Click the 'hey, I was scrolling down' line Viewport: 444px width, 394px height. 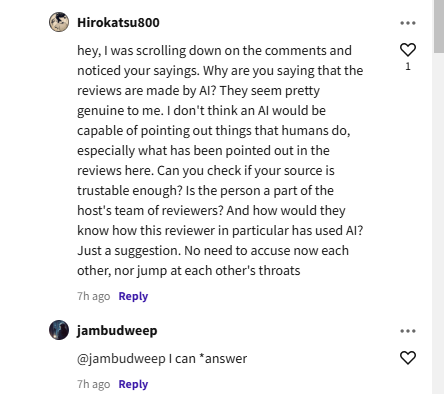[x=214, y=51]
